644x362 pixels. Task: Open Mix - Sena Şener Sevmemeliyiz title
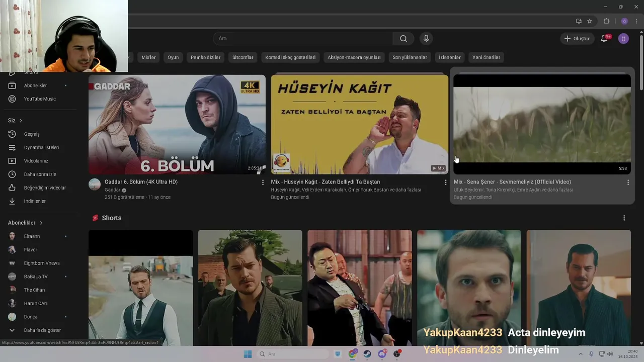point(512,182)
